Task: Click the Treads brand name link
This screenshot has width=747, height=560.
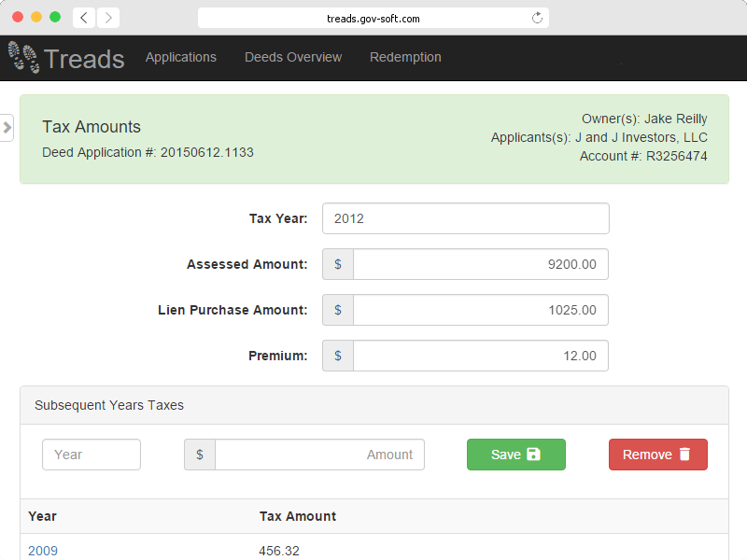Action: [84, 59]
